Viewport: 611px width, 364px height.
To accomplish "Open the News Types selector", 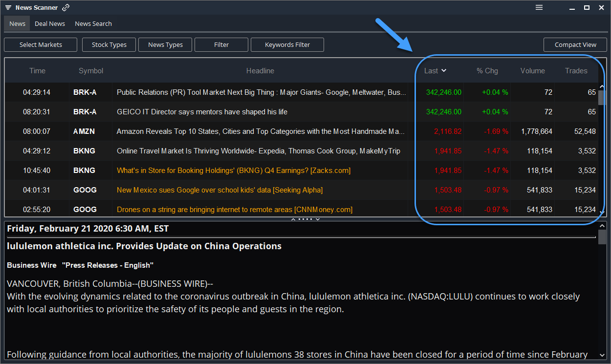I will pos(165,44).
